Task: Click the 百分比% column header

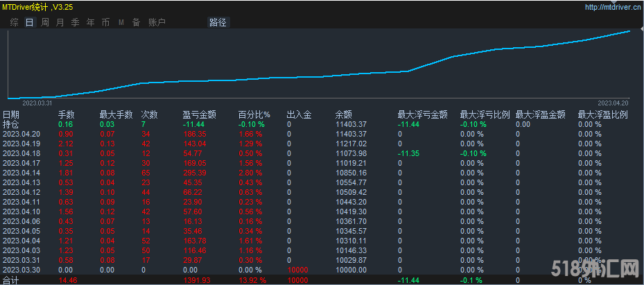Action: (x=254, y=114)
